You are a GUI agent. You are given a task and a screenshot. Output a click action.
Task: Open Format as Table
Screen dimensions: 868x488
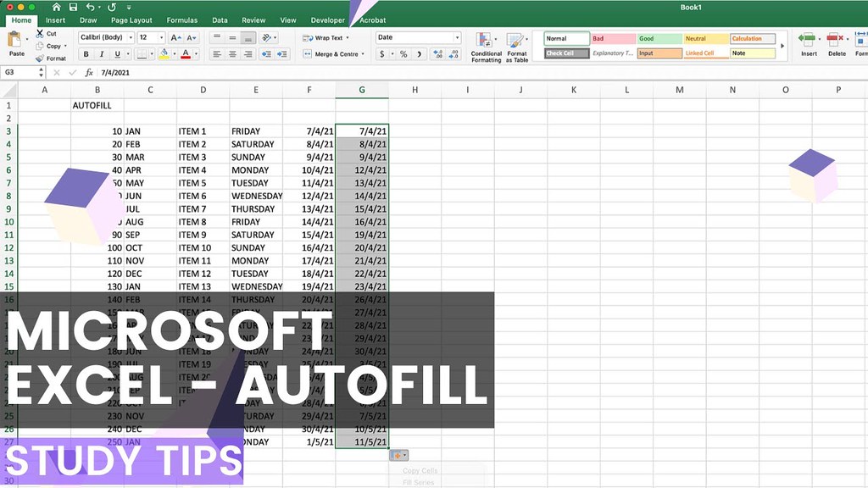516,47
